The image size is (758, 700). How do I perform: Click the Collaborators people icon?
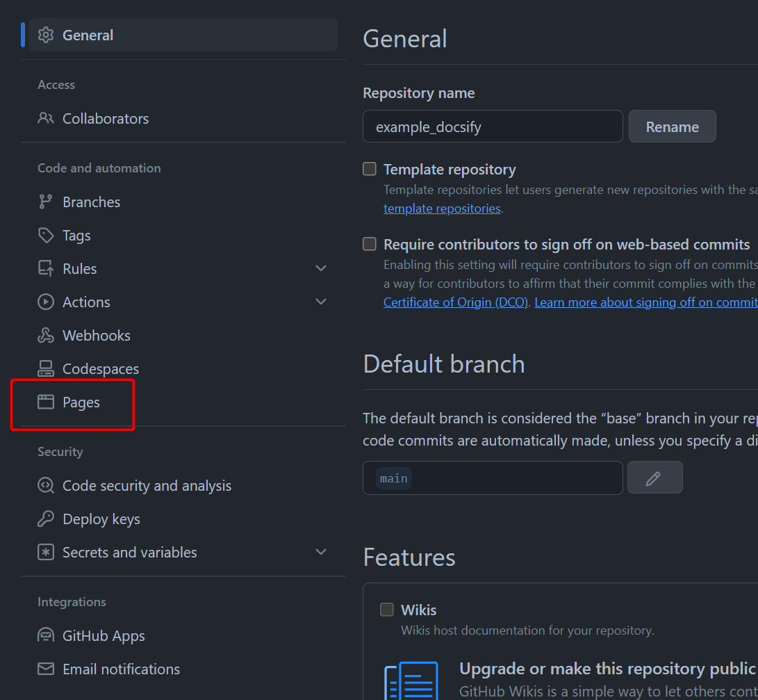[46, 118]
